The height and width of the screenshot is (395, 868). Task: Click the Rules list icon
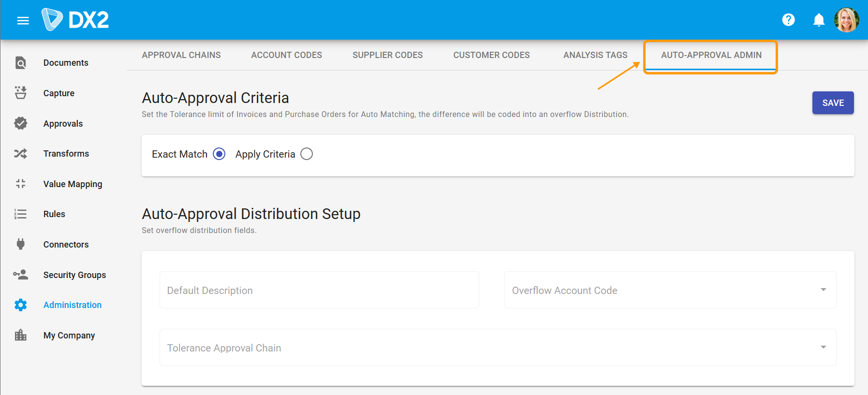21,214
